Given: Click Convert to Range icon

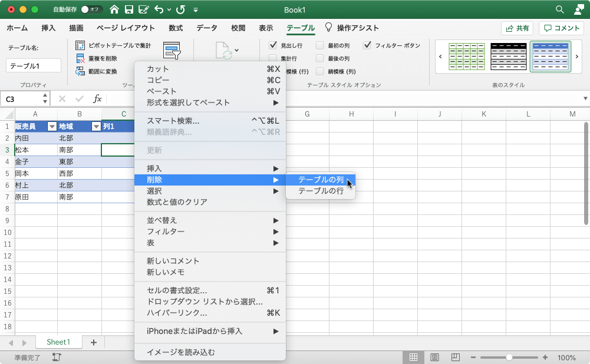Looking at the screenshot, I should click(x=80, y=71).
